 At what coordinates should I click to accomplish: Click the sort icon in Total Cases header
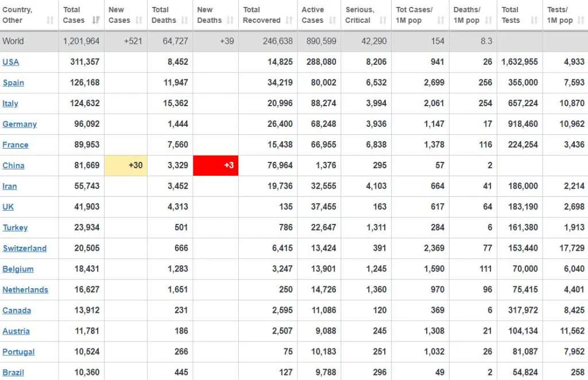coord(96,20)
